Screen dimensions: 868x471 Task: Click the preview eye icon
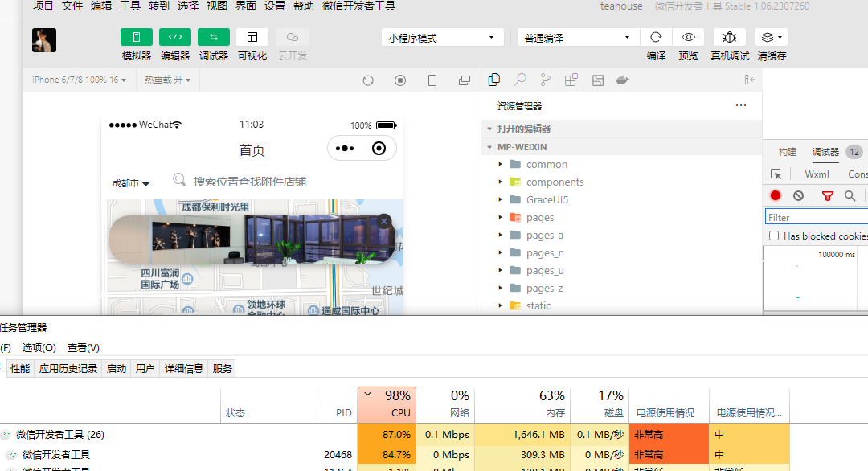point(689,37)
